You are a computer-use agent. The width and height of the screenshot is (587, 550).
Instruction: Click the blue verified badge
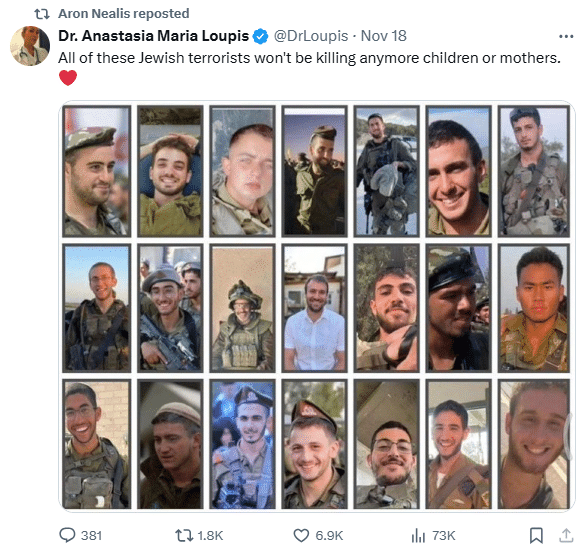[x=261, y=36]
